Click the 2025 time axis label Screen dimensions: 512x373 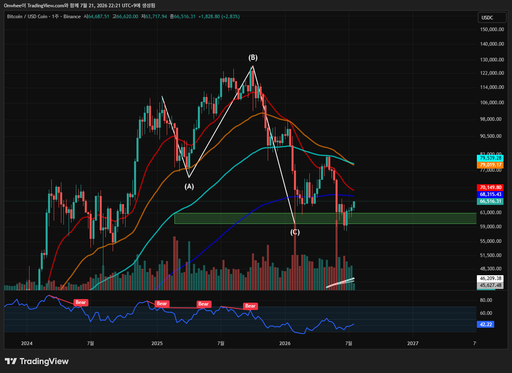tap(157, 343)
